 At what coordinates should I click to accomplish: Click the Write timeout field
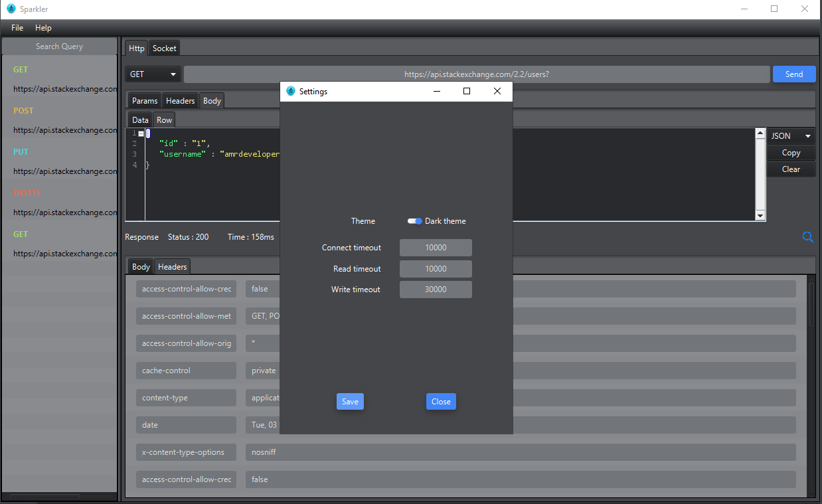pyautogui.click(x=436, y=290)
